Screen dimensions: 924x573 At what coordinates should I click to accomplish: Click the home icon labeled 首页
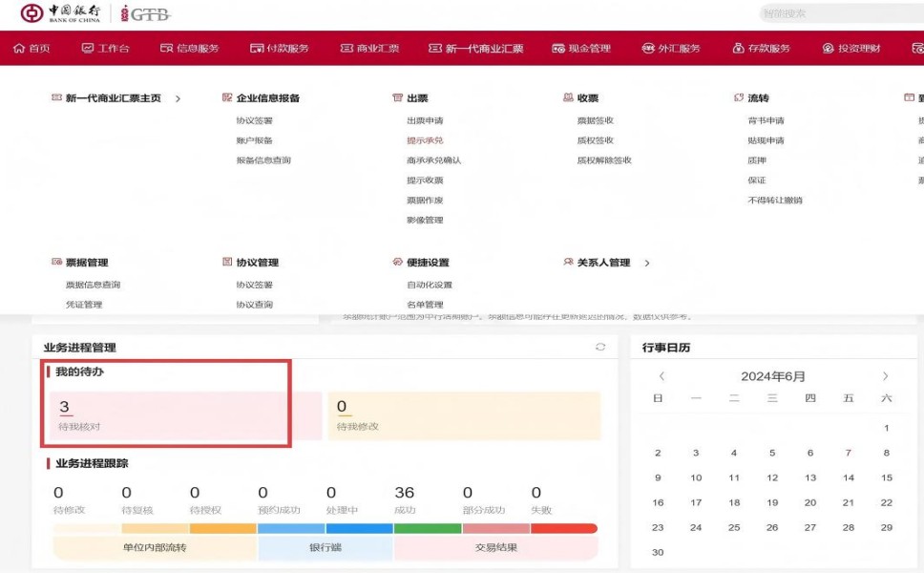[19, 49]
